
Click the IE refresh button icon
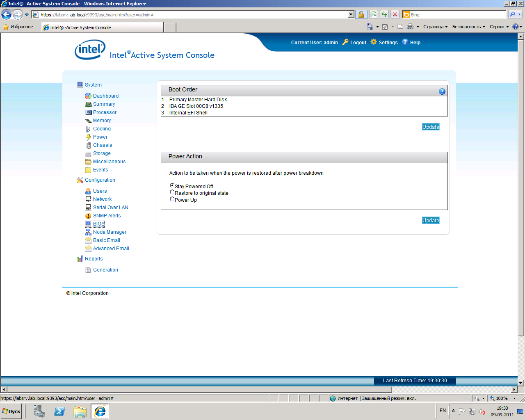(384, 15)
